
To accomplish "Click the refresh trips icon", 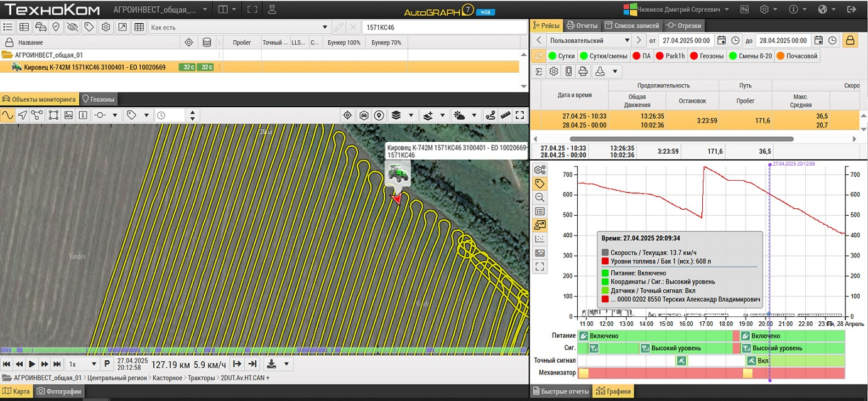I will tap(538, 56).
